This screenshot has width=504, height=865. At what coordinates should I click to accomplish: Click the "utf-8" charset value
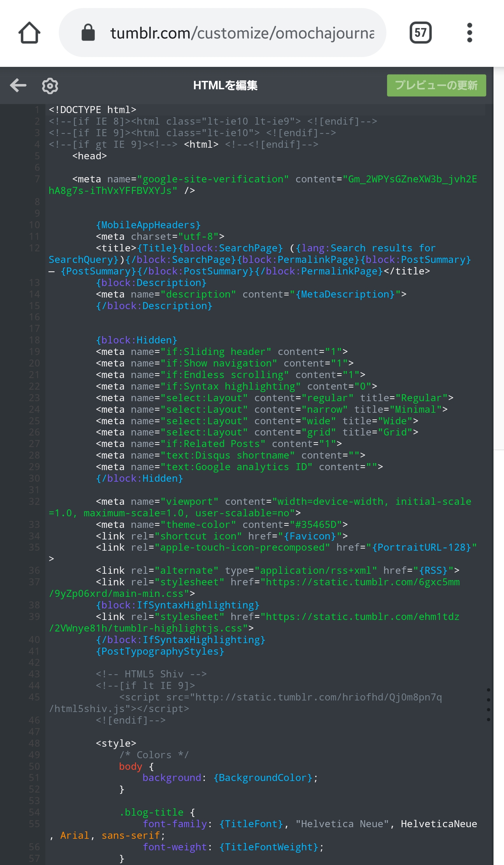click(198, 237)
